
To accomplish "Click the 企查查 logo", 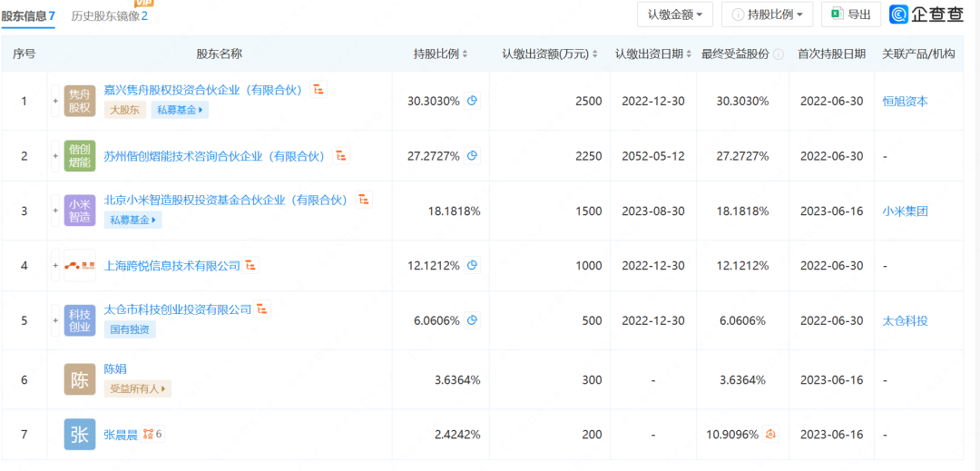I will [x=926, y=15].
